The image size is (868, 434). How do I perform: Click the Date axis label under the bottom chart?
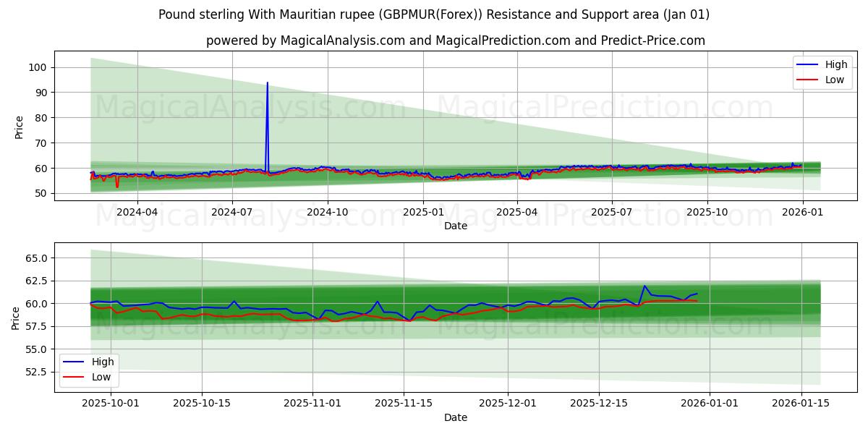click(455, 417)
